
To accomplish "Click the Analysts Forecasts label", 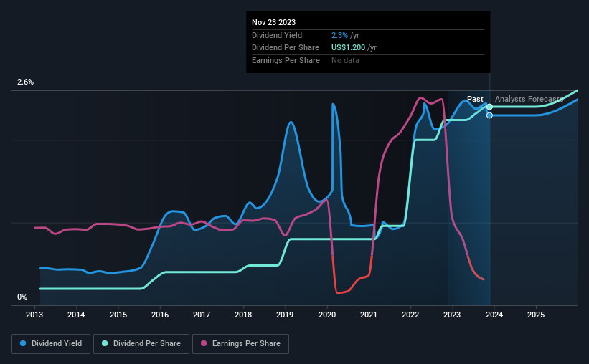I will coord(529,99).
